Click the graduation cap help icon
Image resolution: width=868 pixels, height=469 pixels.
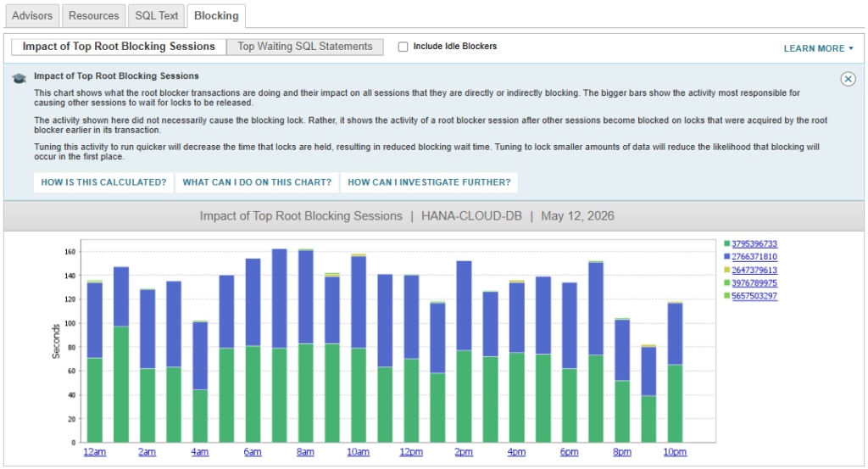pyautogui.click(x=19, y=79)
